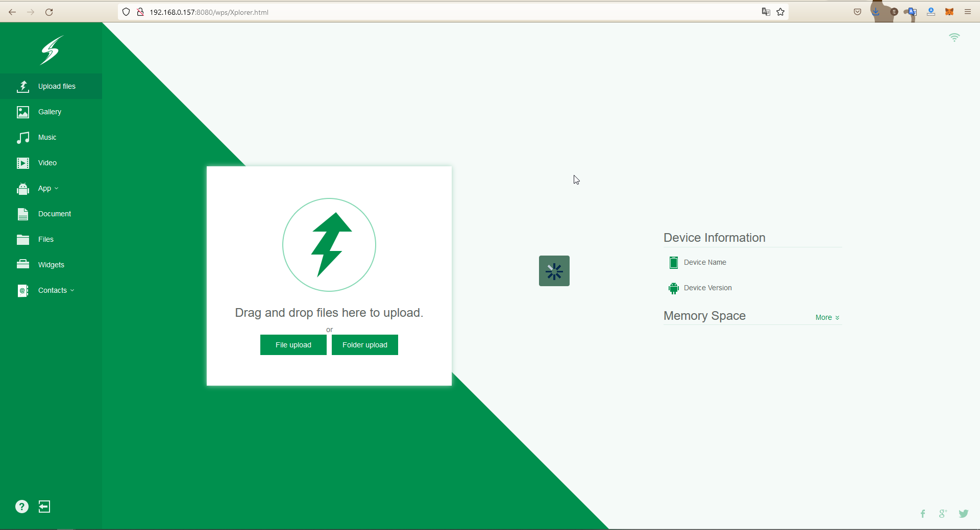Click the Drag and drop files text

click(x=329, y=313)
